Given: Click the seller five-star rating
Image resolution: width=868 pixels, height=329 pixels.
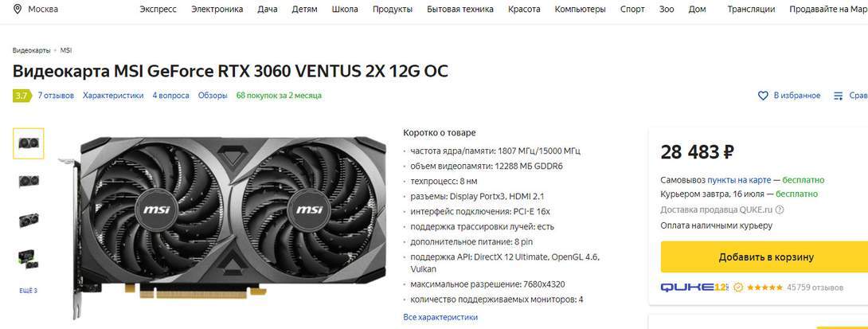Looking at the screenshot, I should (x=765, y=288).
